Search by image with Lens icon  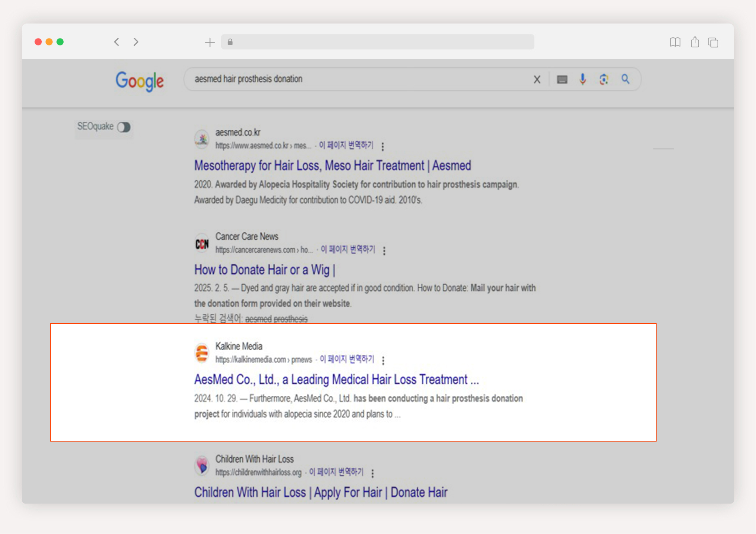pos(604,79)
